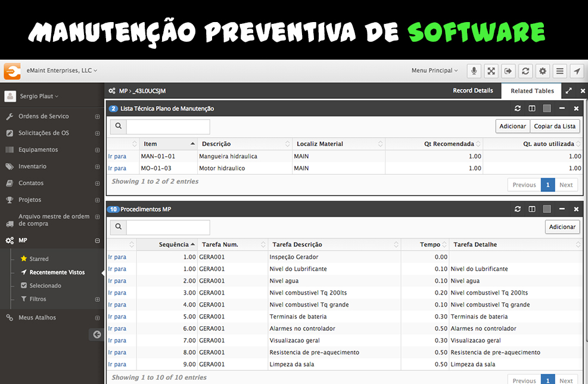Screen dimensions: 588x384
Task: Open the Menu Principal dropdown
Action: click(x=434, y=70)
